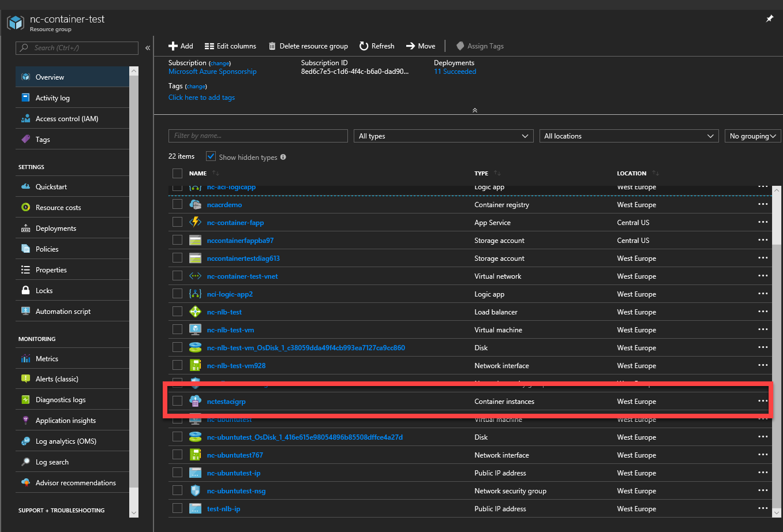Image resolution: width=783 pixels, height=532 pixels.
Task: Click the Subscription change link
Action: tap(220, 63)
